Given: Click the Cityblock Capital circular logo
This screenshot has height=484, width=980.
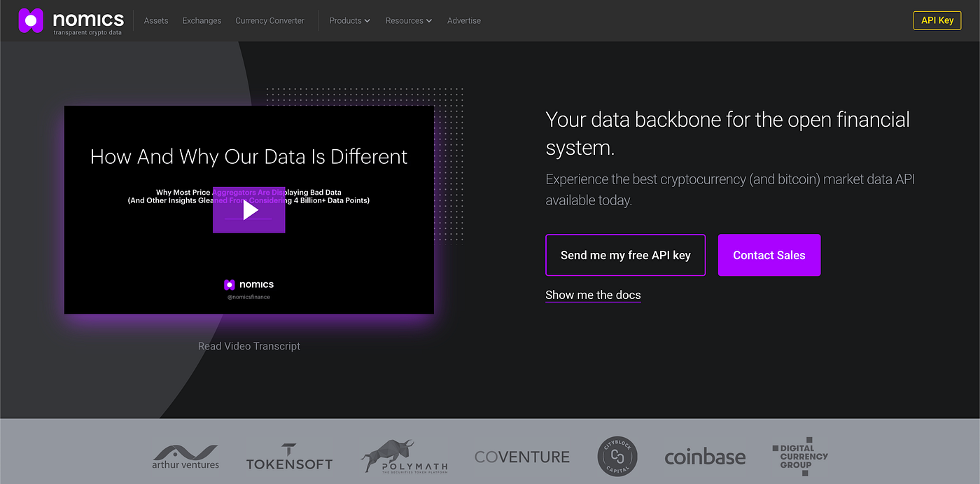Looking at the screenshot, I should coord(617,457).
